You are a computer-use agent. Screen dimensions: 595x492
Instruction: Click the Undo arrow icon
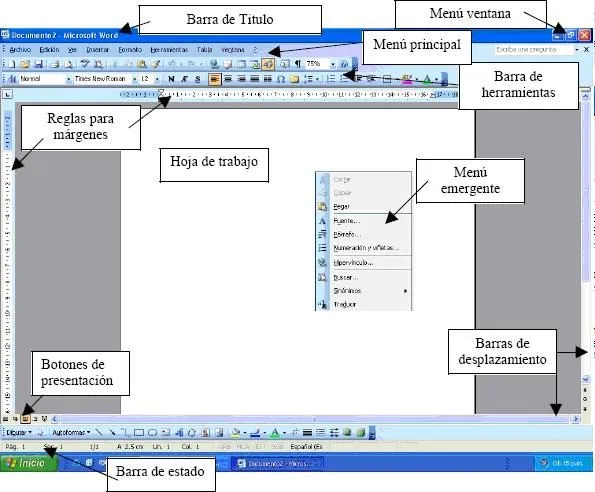click(x=172, y=64)
